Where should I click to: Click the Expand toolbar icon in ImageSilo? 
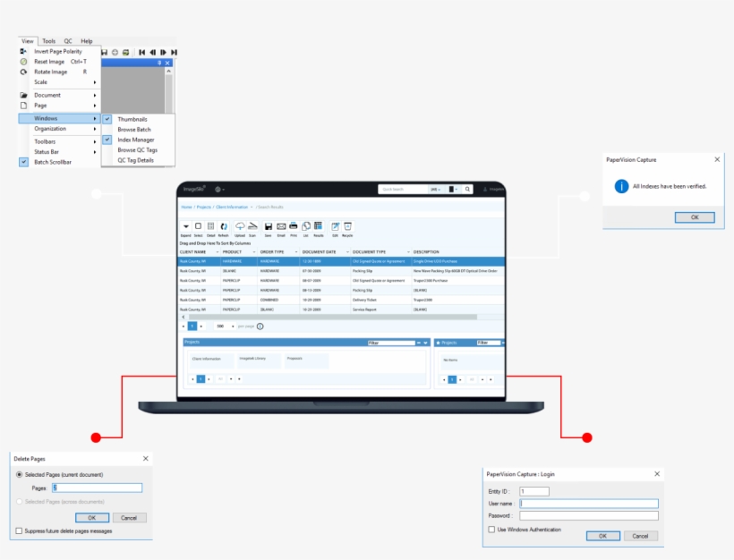click(186, 226)
